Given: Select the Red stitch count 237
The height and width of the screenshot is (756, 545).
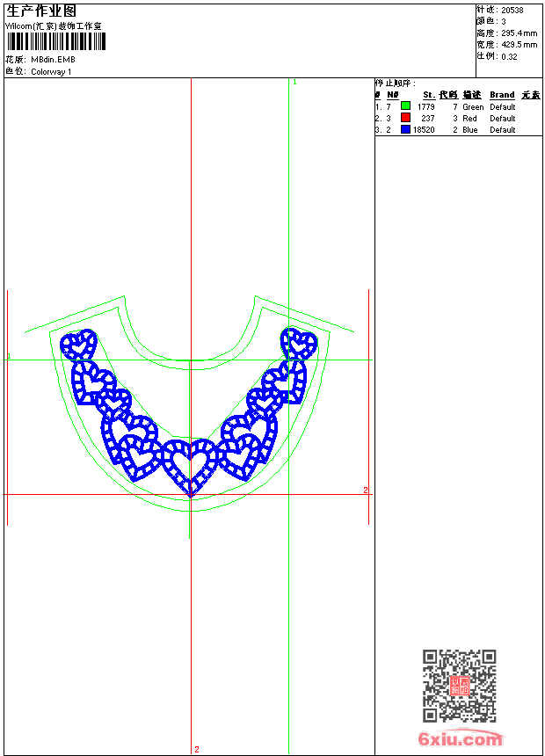Looking at the screenshot, I should [x=428, y=118].
